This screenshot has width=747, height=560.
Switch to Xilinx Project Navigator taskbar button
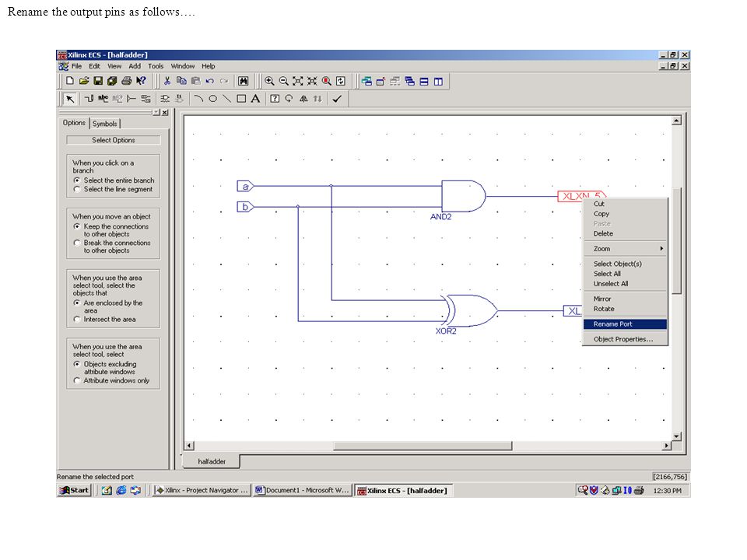[202, 490]
